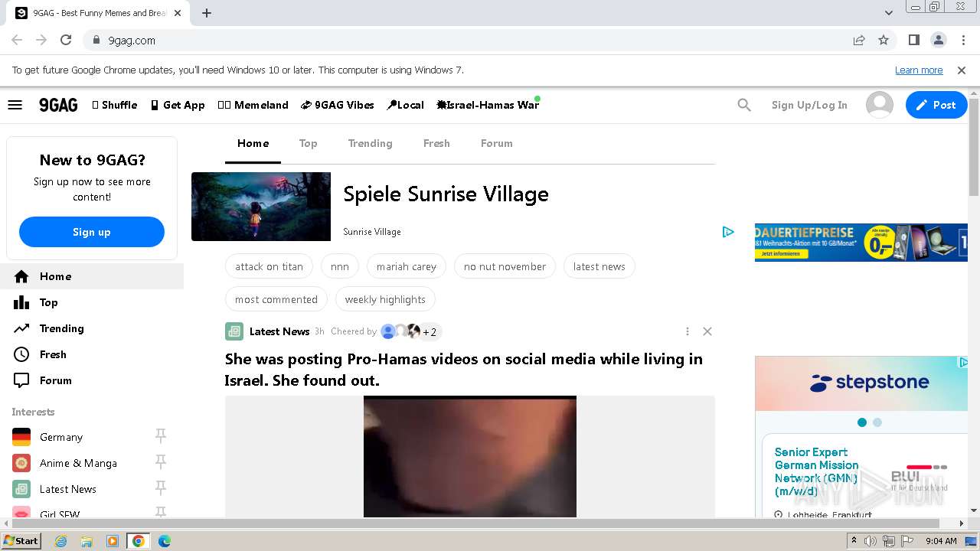Select the Home tab

(253, 143)
